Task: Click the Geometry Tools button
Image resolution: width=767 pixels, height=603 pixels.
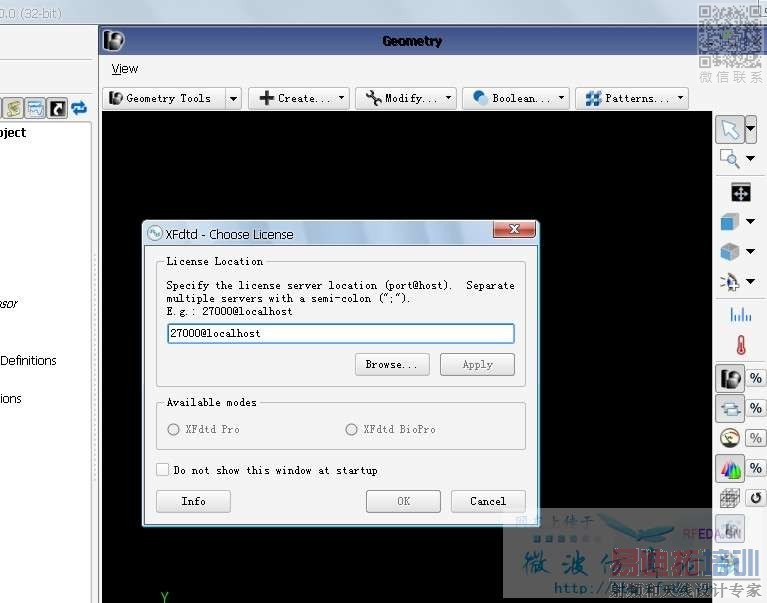Action: (164, 98)
